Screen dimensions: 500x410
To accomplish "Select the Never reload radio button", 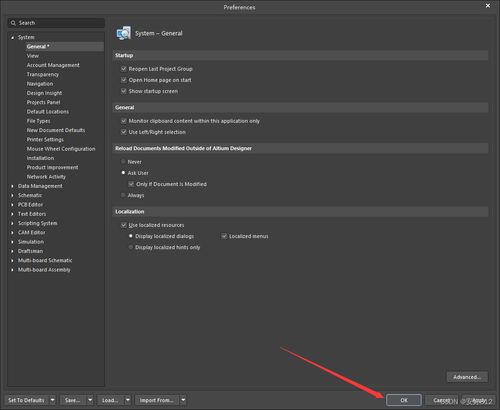I will pos(123,162).
